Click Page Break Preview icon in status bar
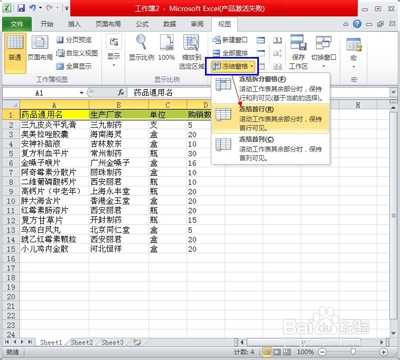 click(x=287, y=352)
